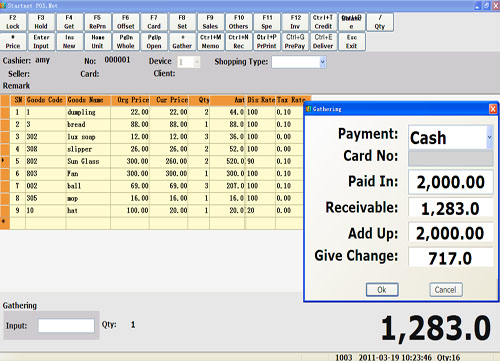Select the dumpling row selector cell
The width and height of the screenshot is (500, 361).
5,112
